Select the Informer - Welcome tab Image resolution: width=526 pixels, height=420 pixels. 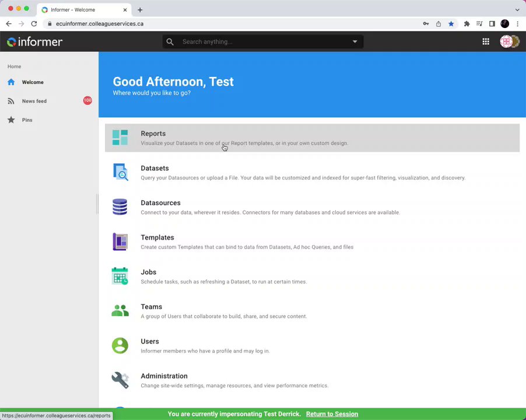click(x=84, y=10)
